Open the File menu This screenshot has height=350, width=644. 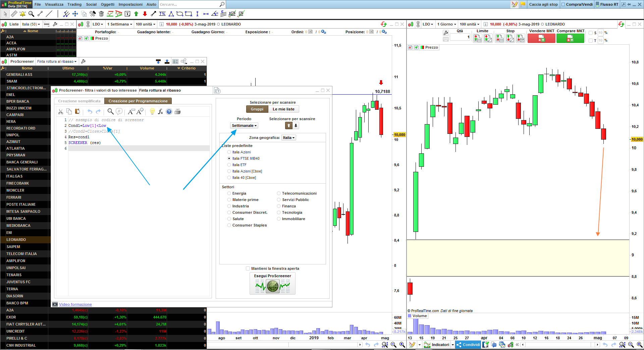38,4
